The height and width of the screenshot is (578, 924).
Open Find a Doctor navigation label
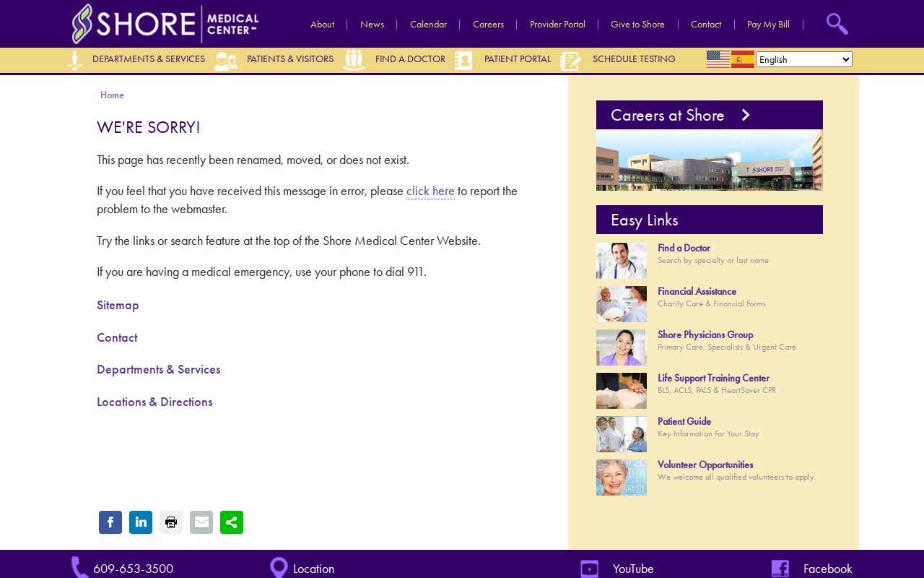point(410,59)
